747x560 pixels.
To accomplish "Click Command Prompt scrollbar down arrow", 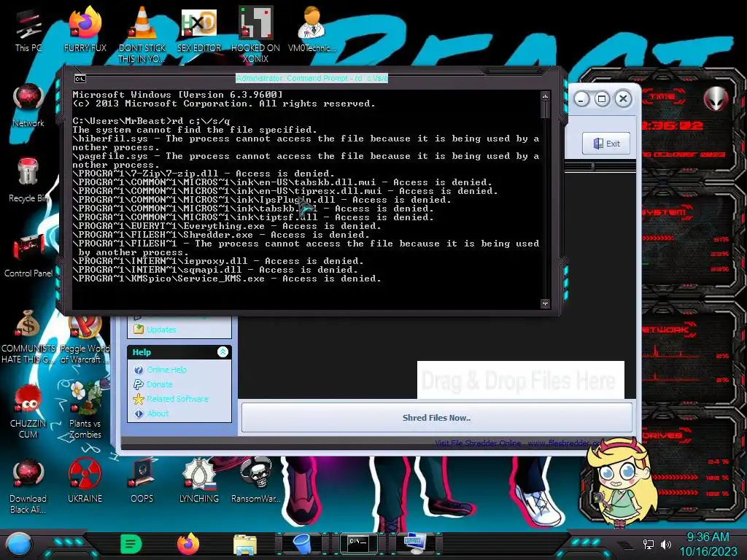I will 545,303.
